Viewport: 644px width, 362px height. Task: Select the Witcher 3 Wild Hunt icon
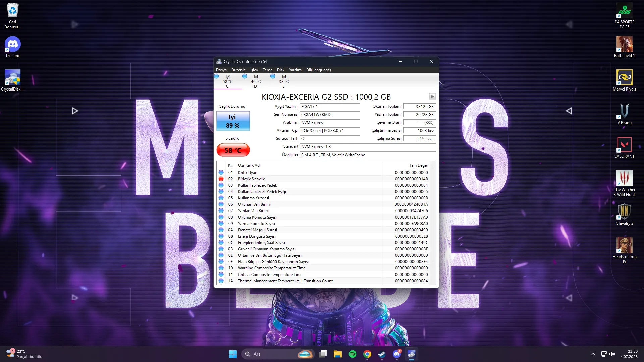pyautogui.click(x=624, y=183)
